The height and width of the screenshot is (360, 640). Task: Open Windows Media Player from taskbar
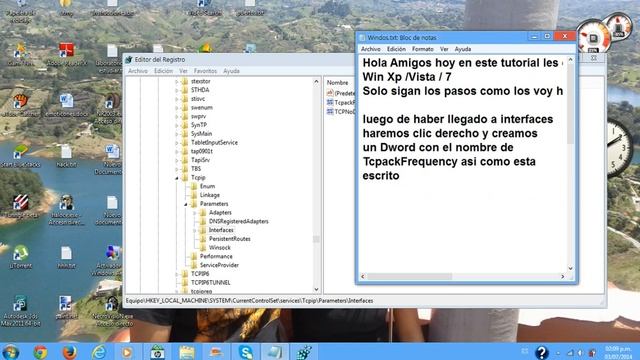(127, 352)
